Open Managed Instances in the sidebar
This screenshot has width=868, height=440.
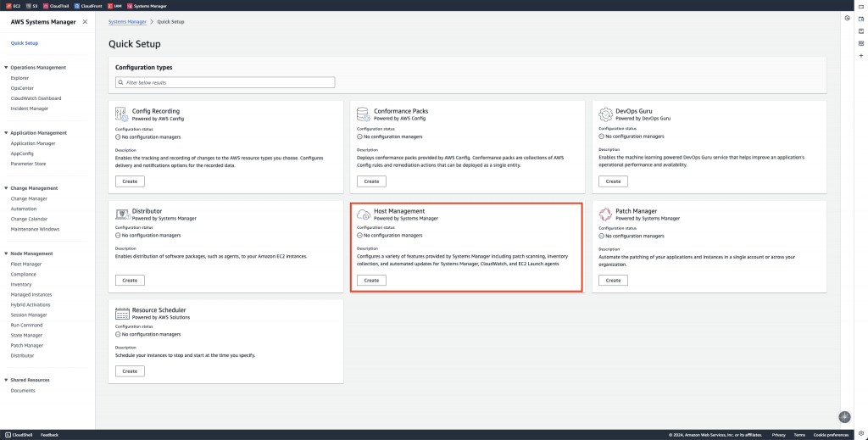pos(31,295)
